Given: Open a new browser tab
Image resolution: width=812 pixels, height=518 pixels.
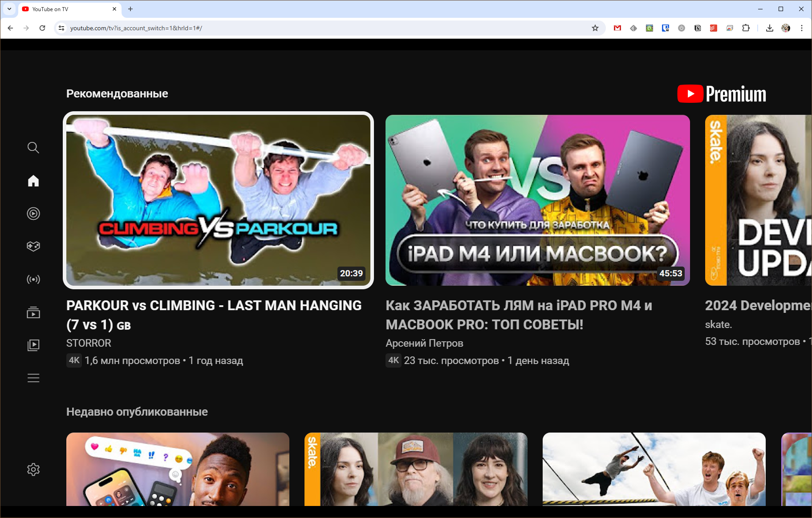Looking at the screenshot, I should pyautogui.click(x=130, y=9).
